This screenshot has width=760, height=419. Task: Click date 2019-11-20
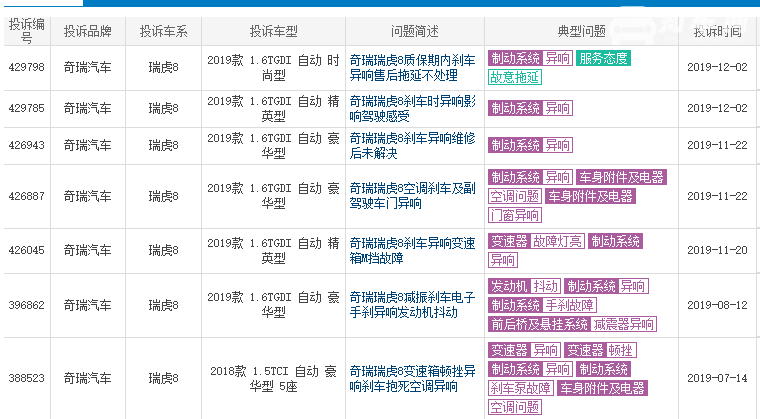(717, 250)
